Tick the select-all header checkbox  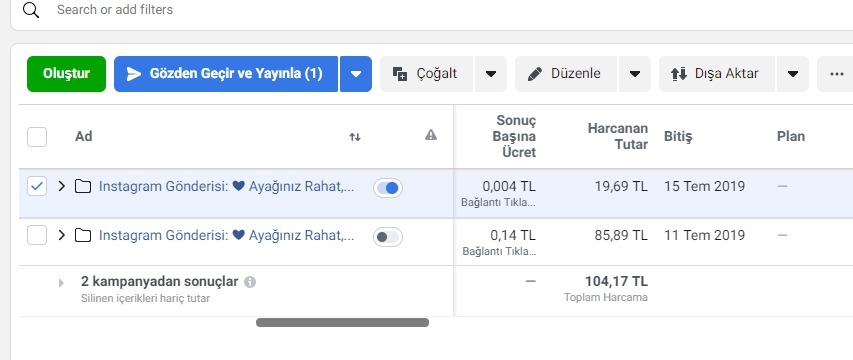click(x=37, y=137)
